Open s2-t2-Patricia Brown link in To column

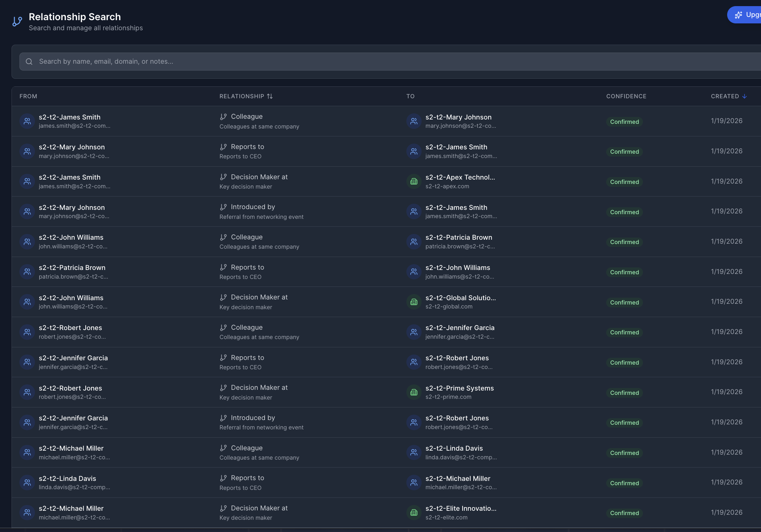click(x=459, y=238)
